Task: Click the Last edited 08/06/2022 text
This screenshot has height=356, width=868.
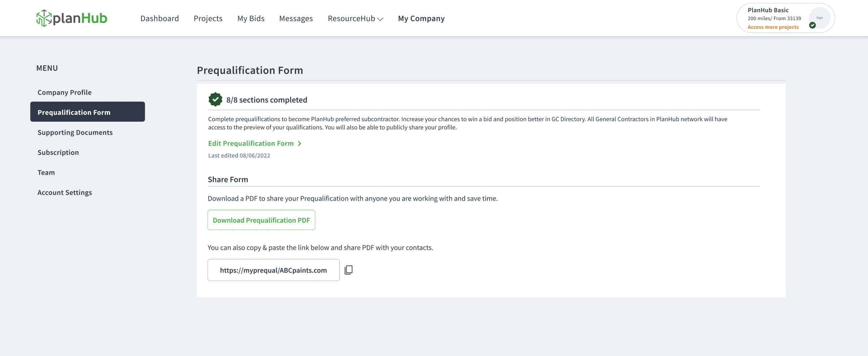Action: (239, 156)
